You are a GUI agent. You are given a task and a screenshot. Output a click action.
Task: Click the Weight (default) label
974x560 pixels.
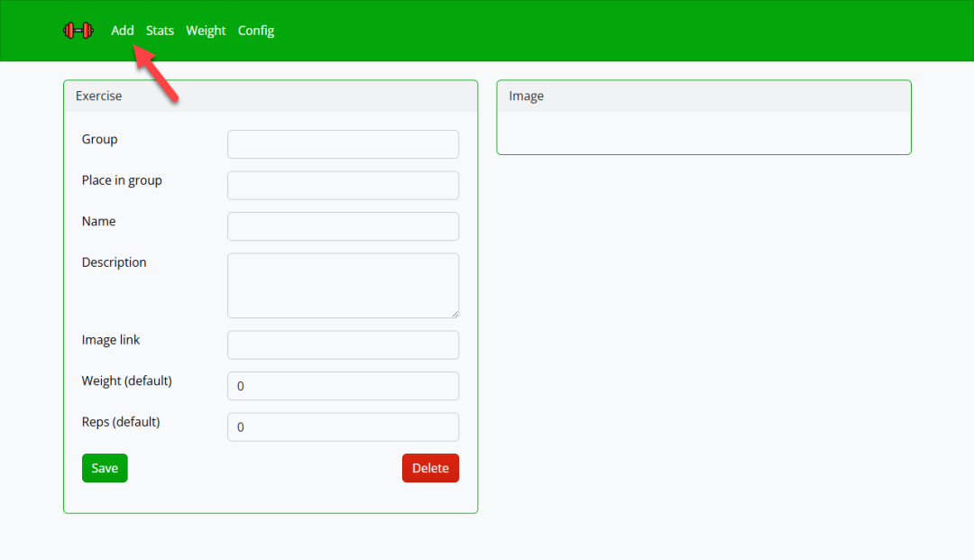[127, 381]
